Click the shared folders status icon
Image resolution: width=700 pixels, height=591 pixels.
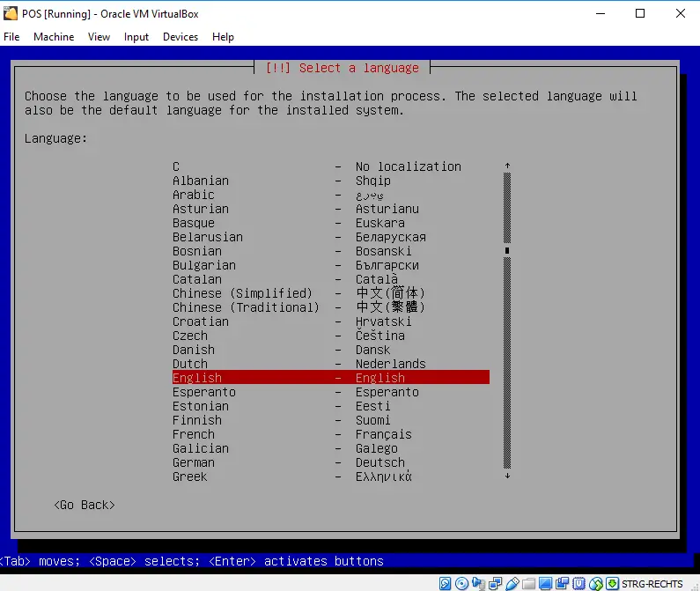[x=528, y=583]
